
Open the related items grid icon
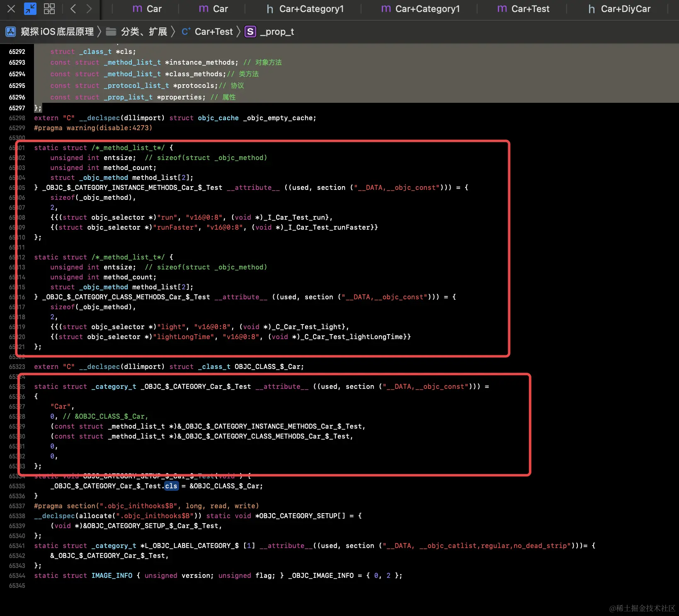click(x=49, y=9)
